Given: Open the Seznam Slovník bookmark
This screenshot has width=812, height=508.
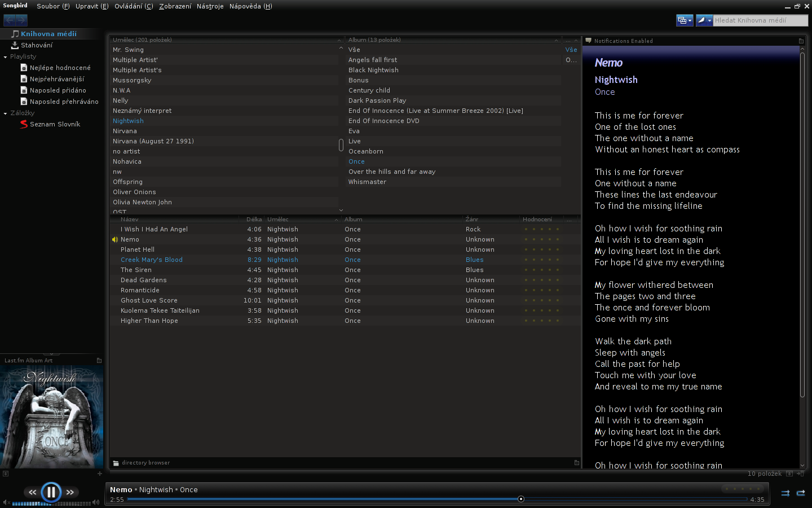Looking at the screenshot, I should (x=55, y=124).
